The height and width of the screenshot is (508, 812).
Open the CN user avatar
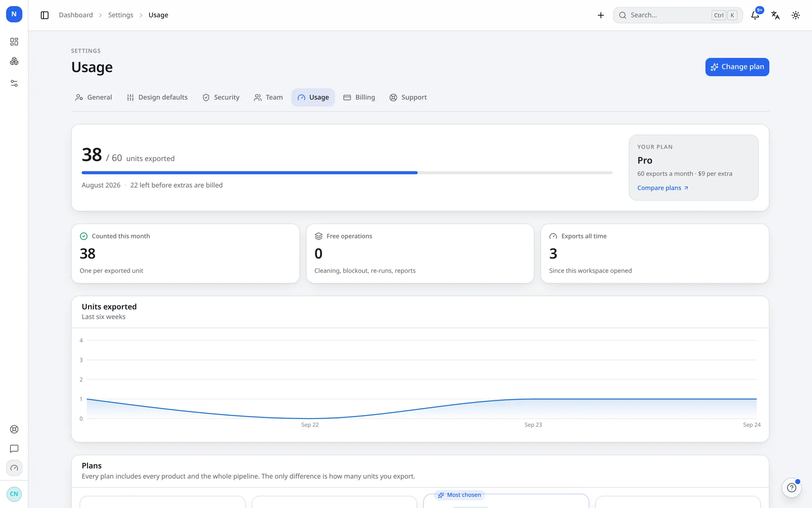(x=14, y=494)
